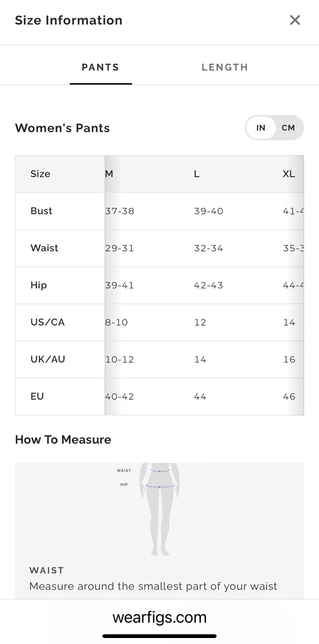This screenshot has width=319, height=644.
Task: Open the wearfigs.com address bar
Action: pos(159,617)
